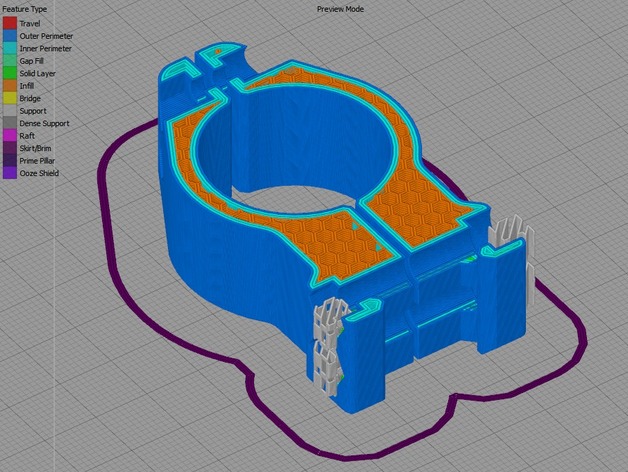Image resolution: width=628 pixels, height=472 pixels.
Task: Click the purple Ooze Shield swatch
Action: pyautogui.click(x=10, y=173)
